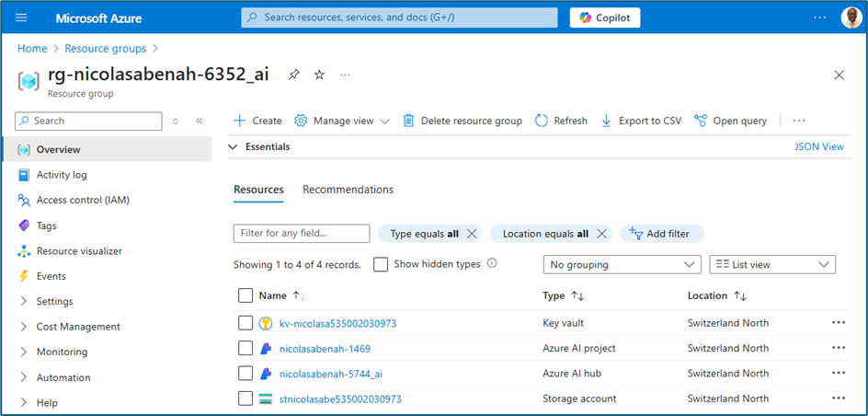Sort by Location column

tap(717, 295)
